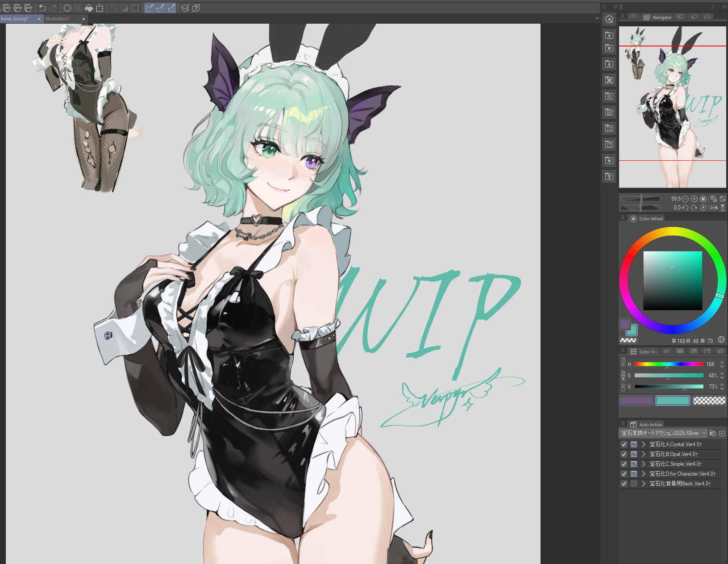Select the Color Wheel panel tab
The height and width of the screenshot is (564, 728).
pos(650,219)
